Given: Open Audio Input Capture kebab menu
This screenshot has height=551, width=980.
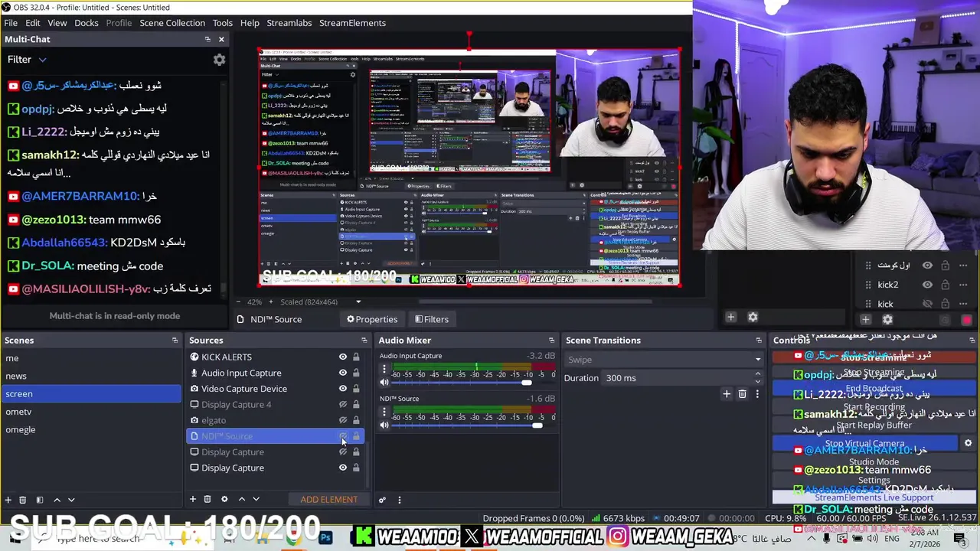Looking at the screenshot, I should coord(384,369).
